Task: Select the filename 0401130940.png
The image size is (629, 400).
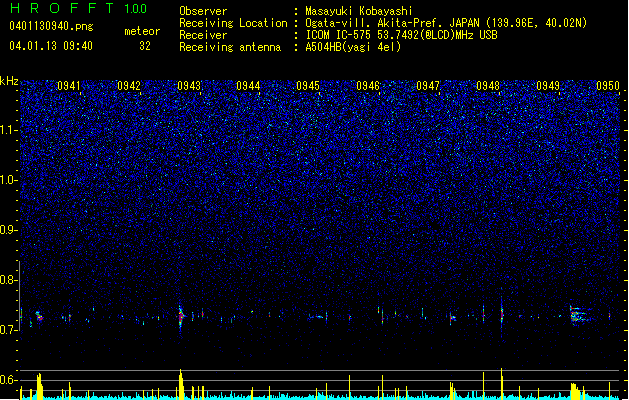Action: point(51,27)
